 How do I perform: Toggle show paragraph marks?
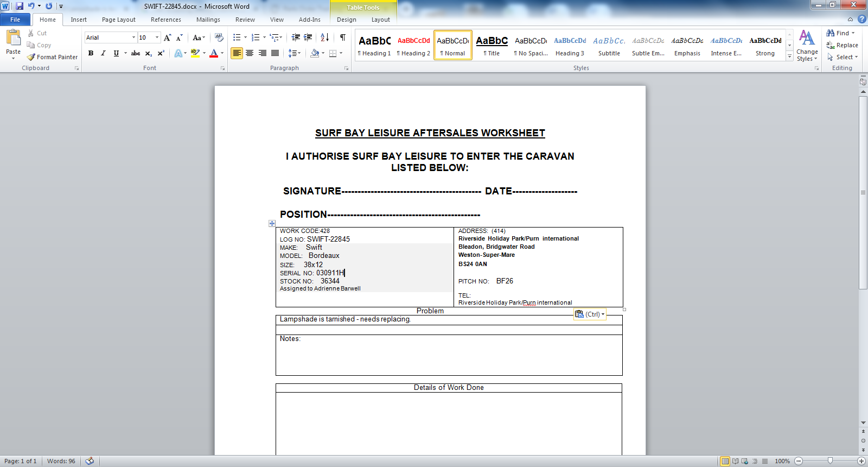pos(343,37)
